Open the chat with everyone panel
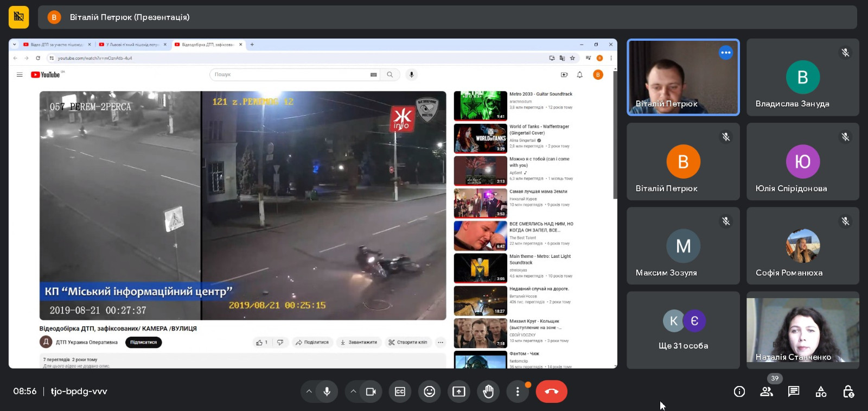The image size is (868, 411). pyautogui.click(x=794, y=391)
